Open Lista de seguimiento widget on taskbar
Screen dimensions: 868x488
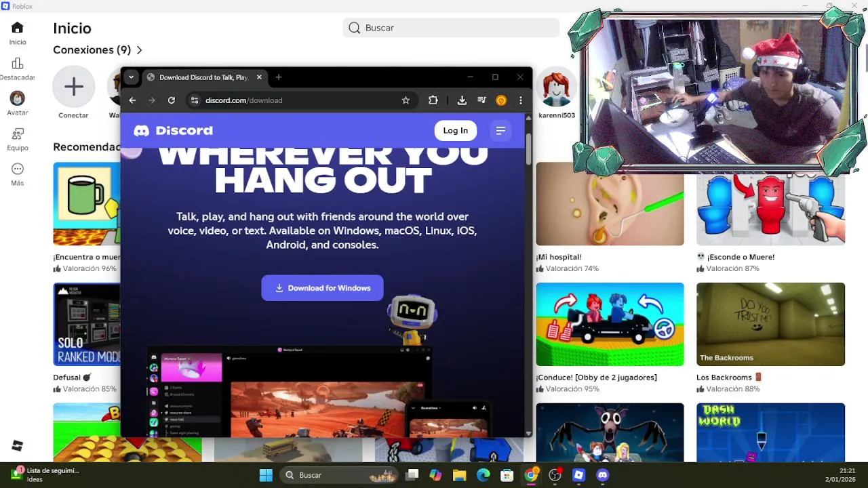click(45, 474)
